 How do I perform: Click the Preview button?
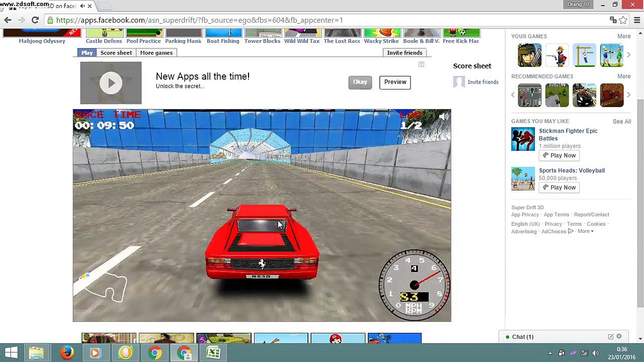click(x=395, y=82)
